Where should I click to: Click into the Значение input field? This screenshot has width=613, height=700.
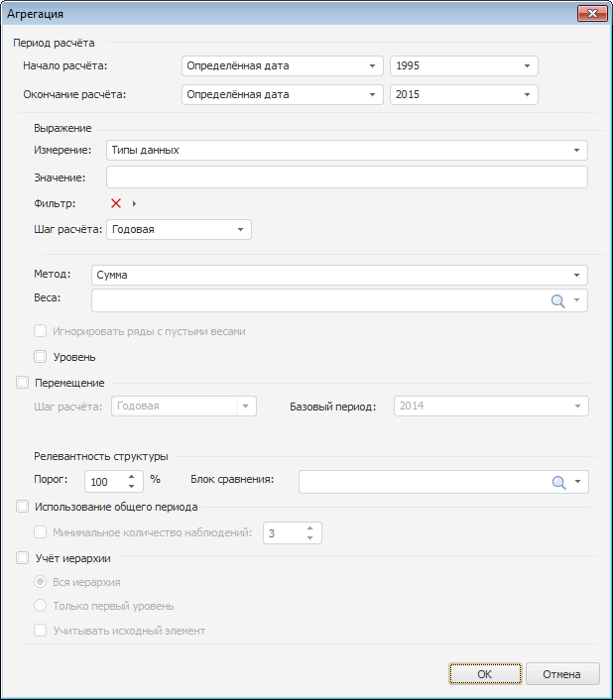[x=346, y=177]
